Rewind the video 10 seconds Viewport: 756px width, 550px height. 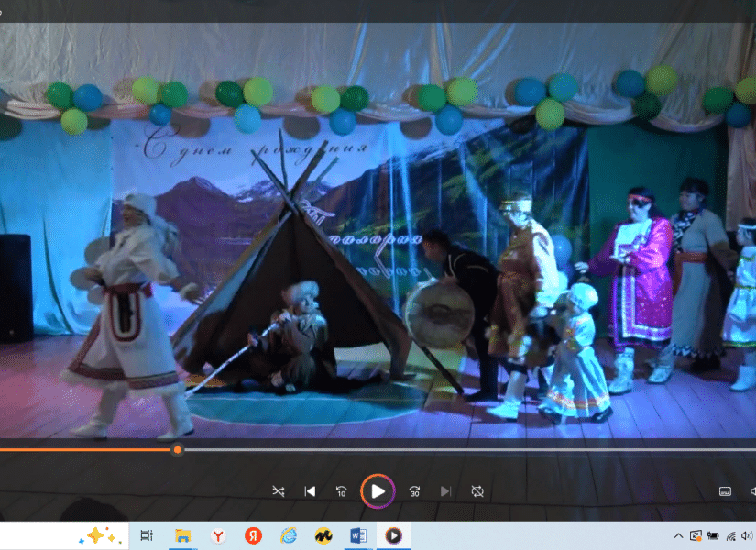[342, 491]
